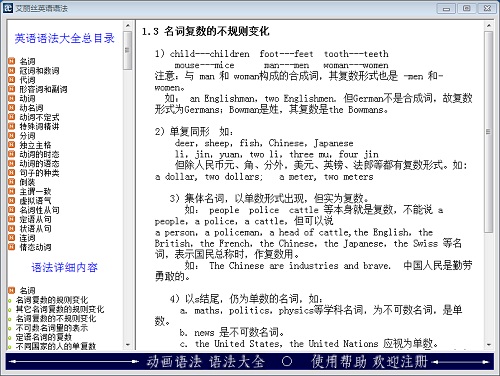
Task: Open 不可数名词量的表示 subtopic
Action: 52,328
